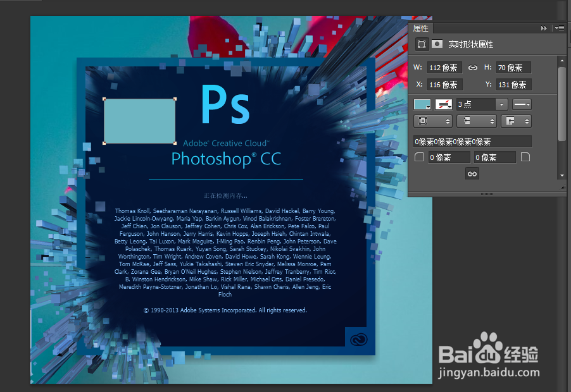Click the corner radii field 0像素0像素0像素0像素
571x392 pixels.
tap(472, 142)
